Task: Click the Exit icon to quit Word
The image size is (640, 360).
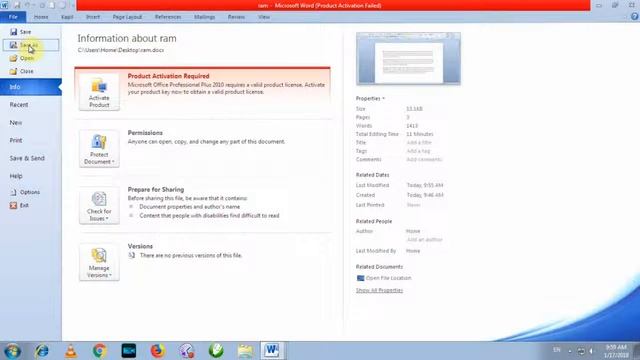Action: [x=13, y=205]
